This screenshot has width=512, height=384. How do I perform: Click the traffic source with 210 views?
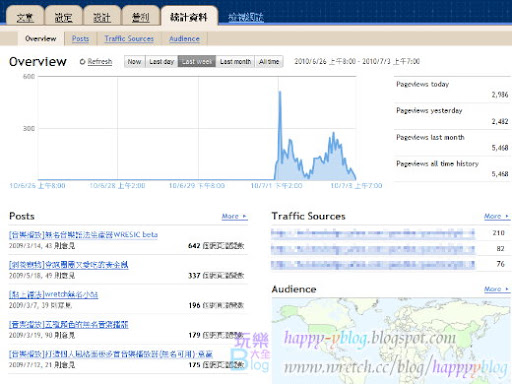373,233
